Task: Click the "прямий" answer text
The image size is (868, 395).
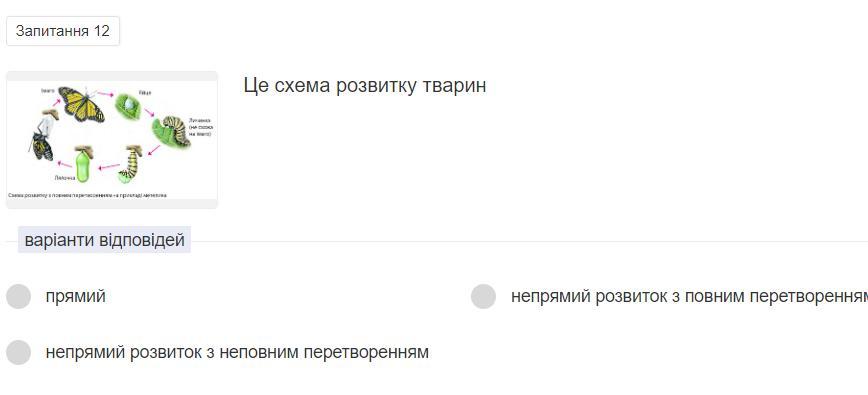Action: pos(76,297)
